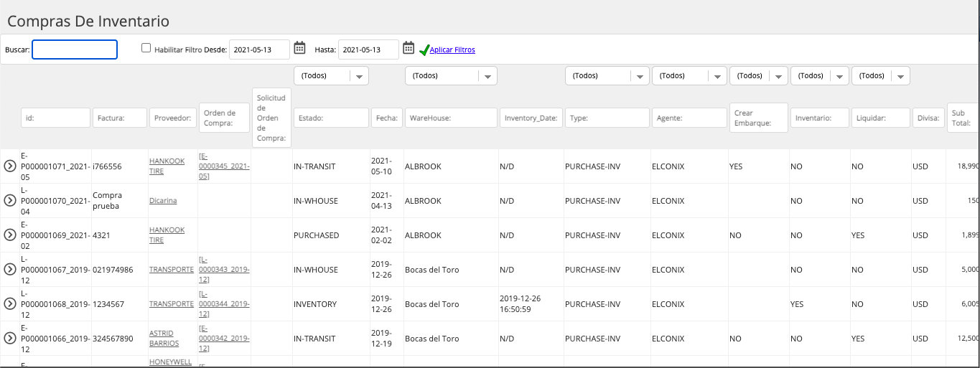The height and width of the screenshot is (368, 980).
Task: Expand row L-P000001068_2019-12 arrow icon
Action: tap(10, 304)
